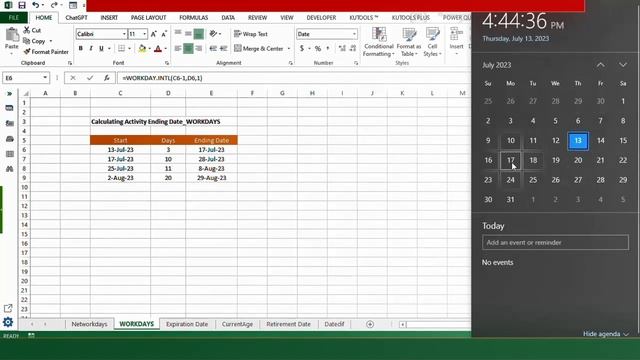Click the Insert Function fx icon
This screenshot has width=640, height=360.
pyautogui.click(x=107, y=78)
